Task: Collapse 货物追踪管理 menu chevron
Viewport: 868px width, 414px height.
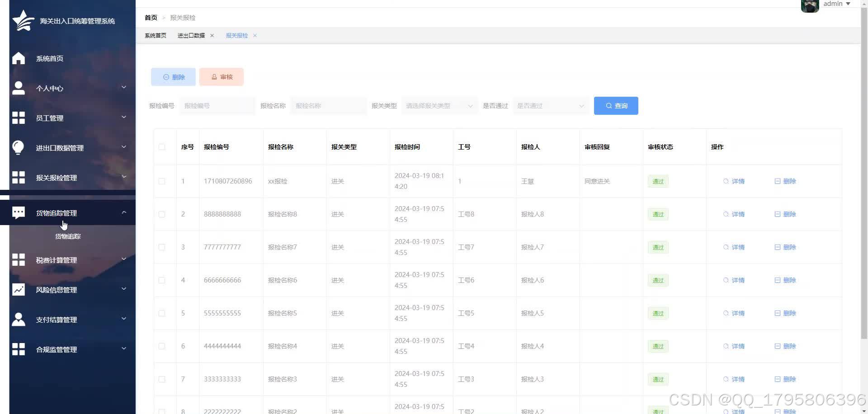Action: [123, 212]
